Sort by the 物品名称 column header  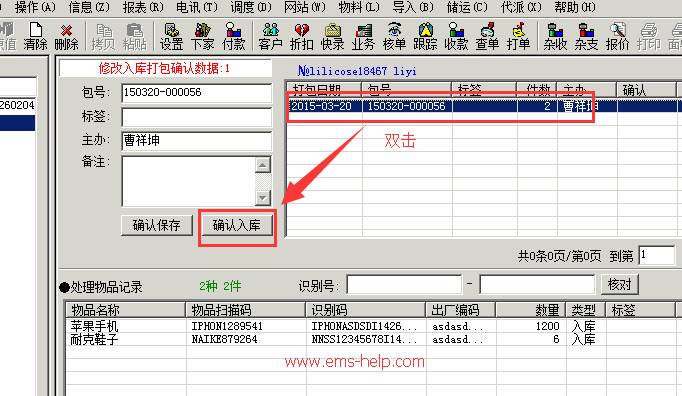point(125,310)
